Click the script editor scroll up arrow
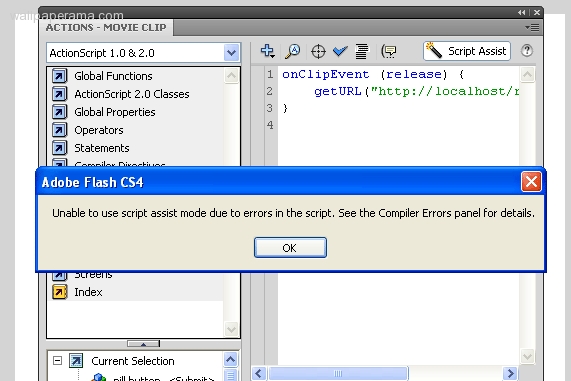Viewport: 571px width, 381px height. (x=527, y=75)
